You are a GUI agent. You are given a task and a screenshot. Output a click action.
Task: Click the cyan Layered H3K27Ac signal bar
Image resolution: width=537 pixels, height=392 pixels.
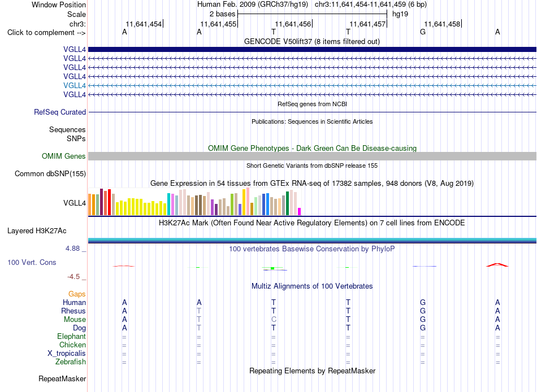tap(312, 239)
